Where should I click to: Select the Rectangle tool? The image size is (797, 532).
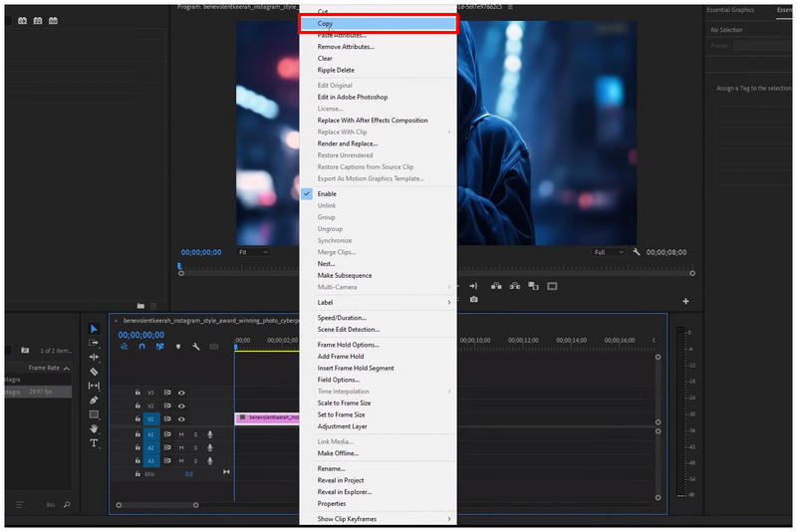(x=94, y=414)
